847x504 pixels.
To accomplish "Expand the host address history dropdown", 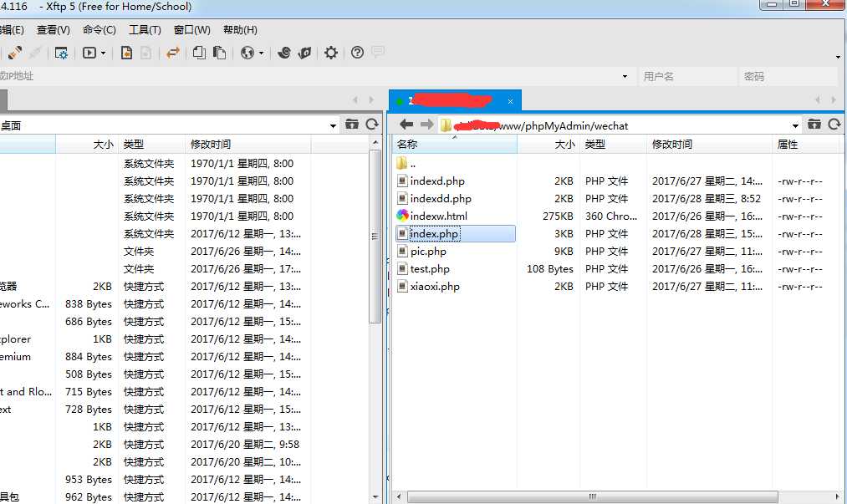I will 625,76.
